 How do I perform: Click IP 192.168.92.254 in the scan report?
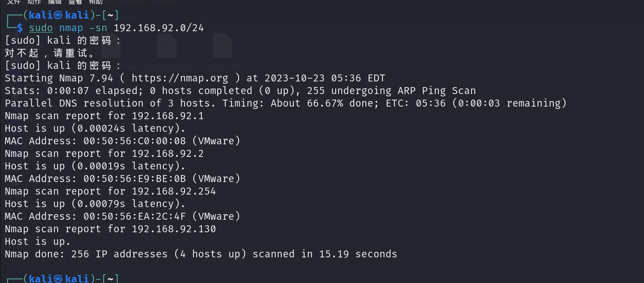(x=173, y=191)
